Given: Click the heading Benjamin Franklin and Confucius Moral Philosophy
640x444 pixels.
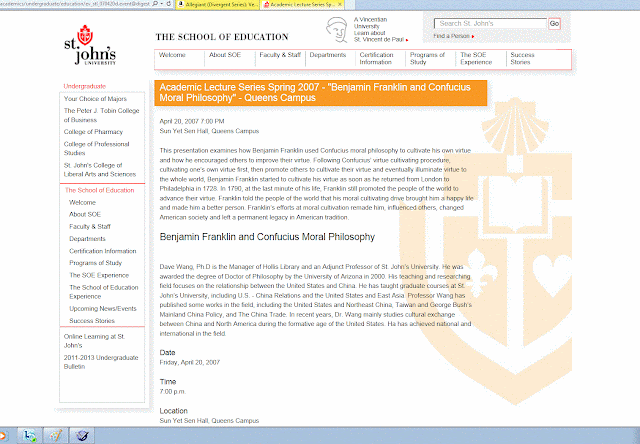Looking at the screenshot, I should [x=267, y=237].
